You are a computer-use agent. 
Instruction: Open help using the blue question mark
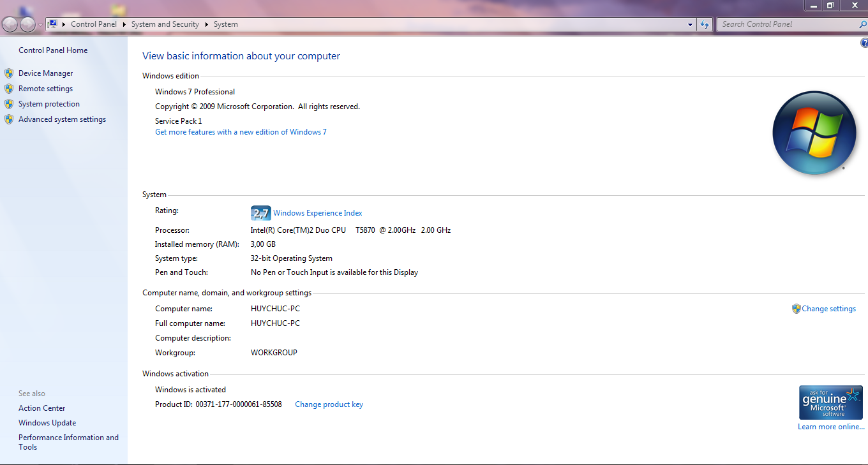coord(864,43)
